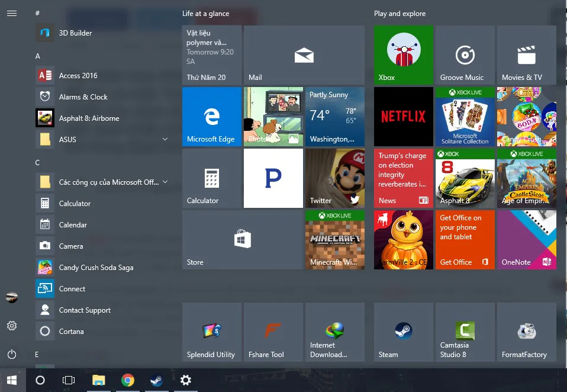Switch to Settings gear on the taskbar

pyautogui.click(x=185, y=380)
